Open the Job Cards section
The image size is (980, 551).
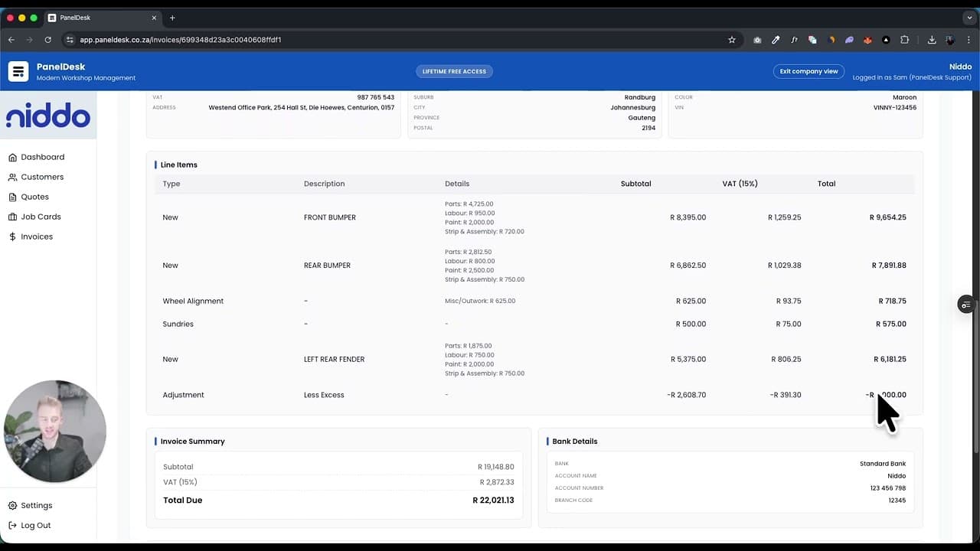[40, 217]
